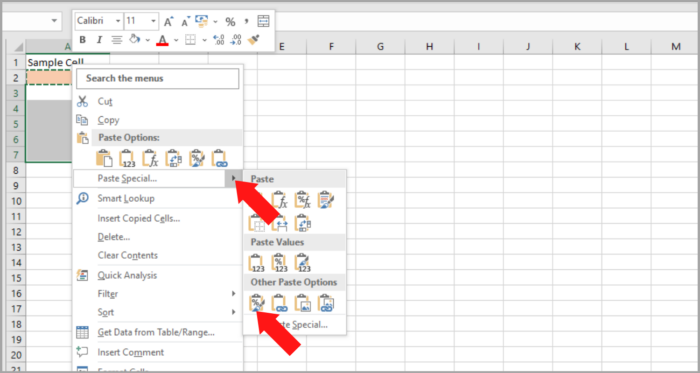This screenshot has height=373, width=700.
Task: Select row 10 header
Action: 16,201
